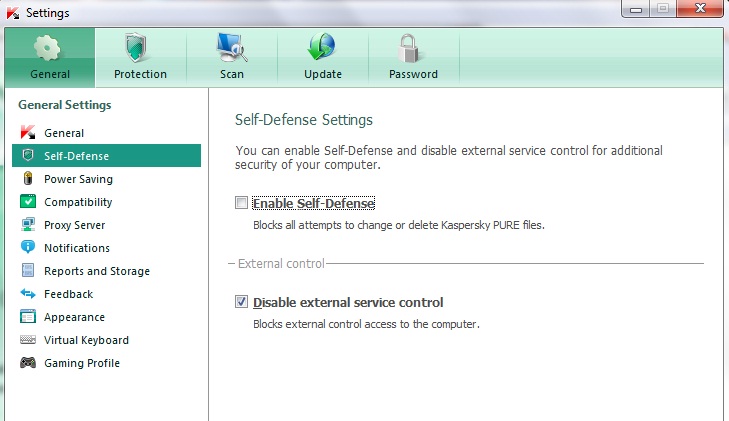Click the Feedback arrows icon
The width and height of the screenshot is (729, 421).
click(x=28, y=294)
